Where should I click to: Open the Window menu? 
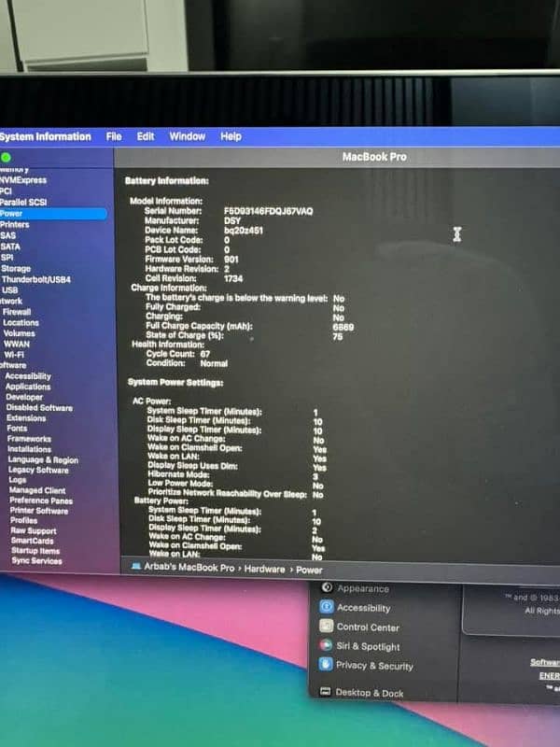click(x=187, y=136)
